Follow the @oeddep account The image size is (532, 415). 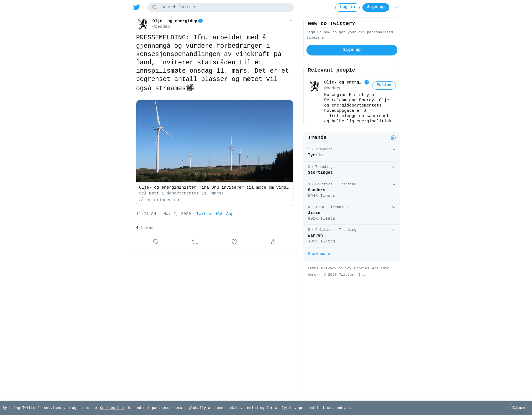[x=384, y=85]
